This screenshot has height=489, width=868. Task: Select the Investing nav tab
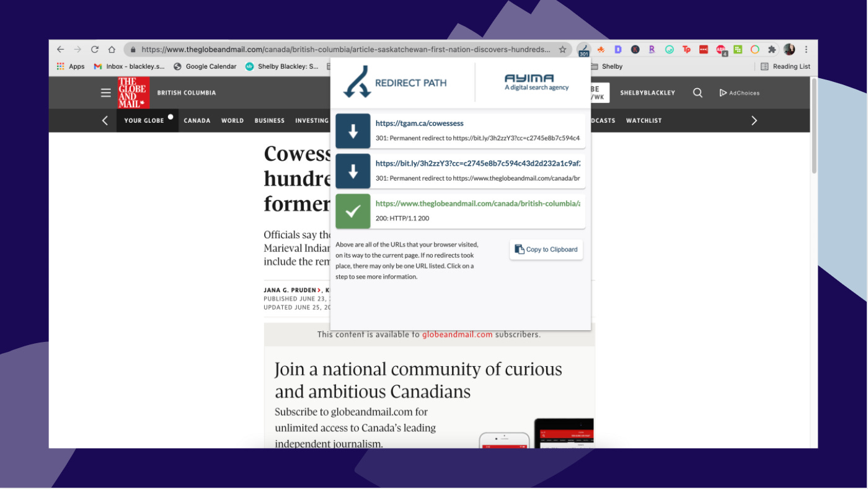click(312, 120)
